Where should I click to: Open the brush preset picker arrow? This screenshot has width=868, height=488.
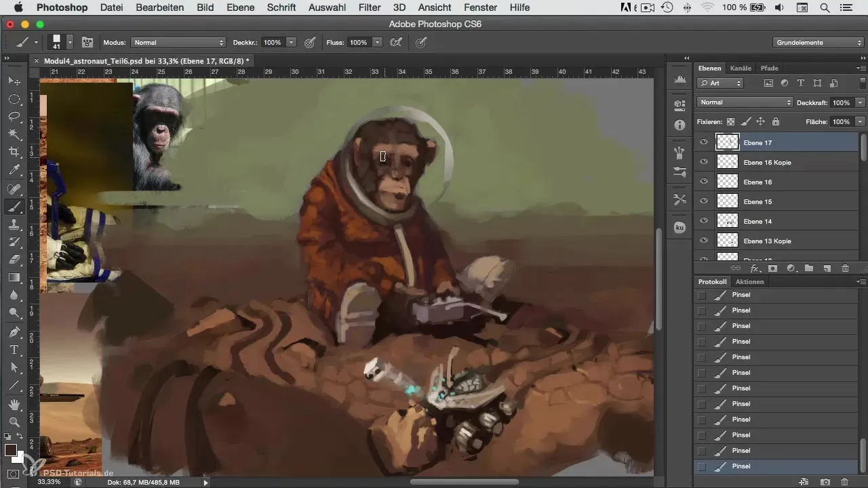[70, 42]
